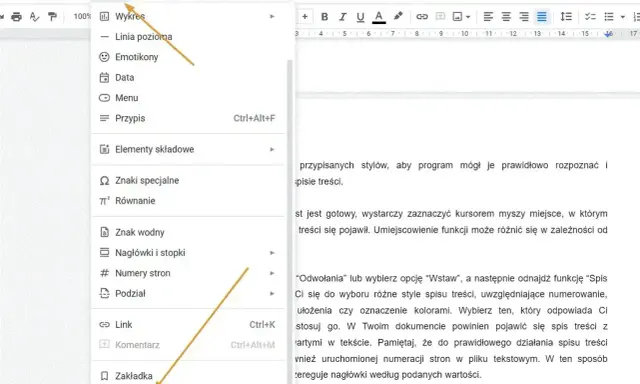This screenshot has width=640, height=384.
Task: Click the page icon beside Znak wodny
Action: tap(104, 232)
